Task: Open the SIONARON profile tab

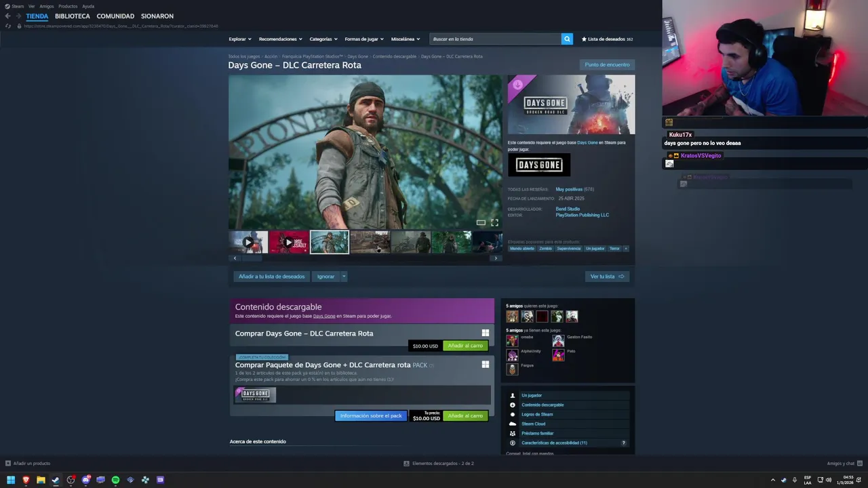Action: [157, 16]
